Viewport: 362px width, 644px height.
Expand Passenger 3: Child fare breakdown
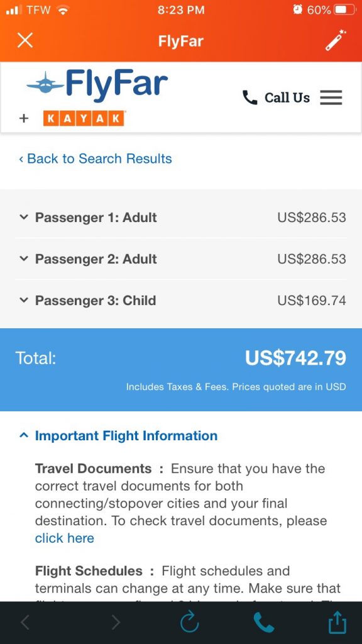point(181,301)
